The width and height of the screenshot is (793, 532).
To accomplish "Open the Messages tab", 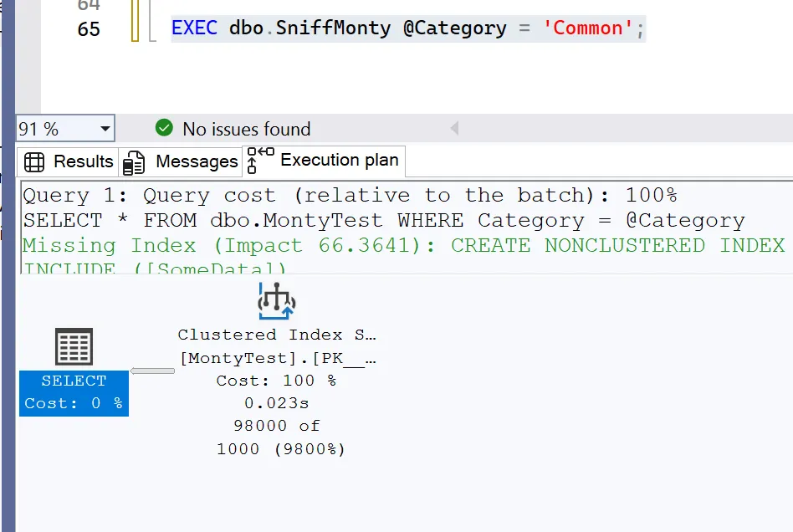I will (x=197, y=161).
